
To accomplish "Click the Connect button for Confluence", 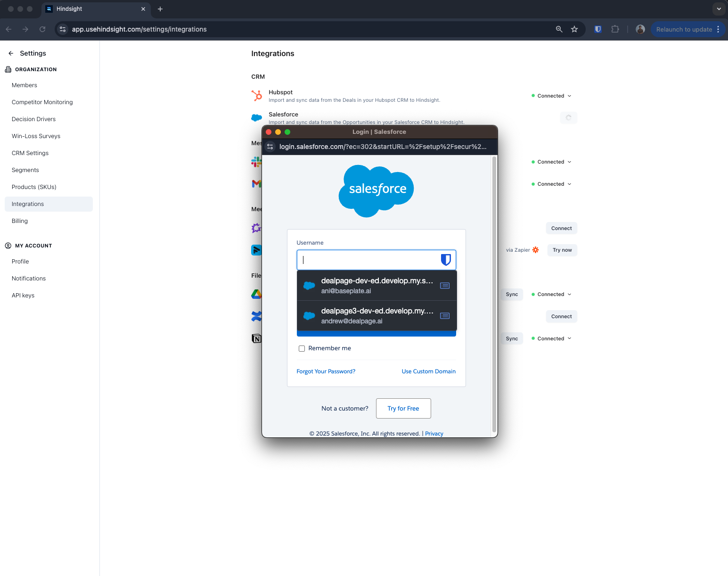I will [562, 316].
